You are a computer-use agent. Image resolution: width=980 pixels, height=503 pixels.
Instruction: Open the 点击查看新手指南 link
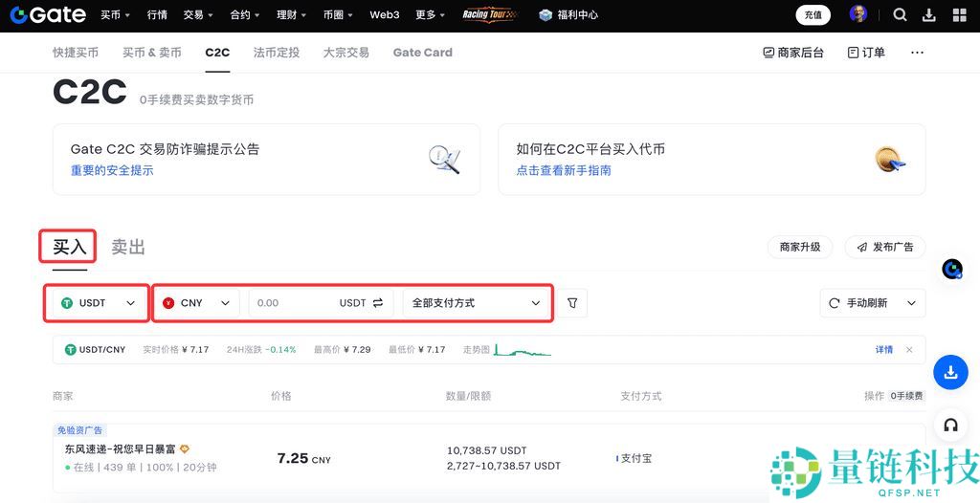(x=564, y=170)
